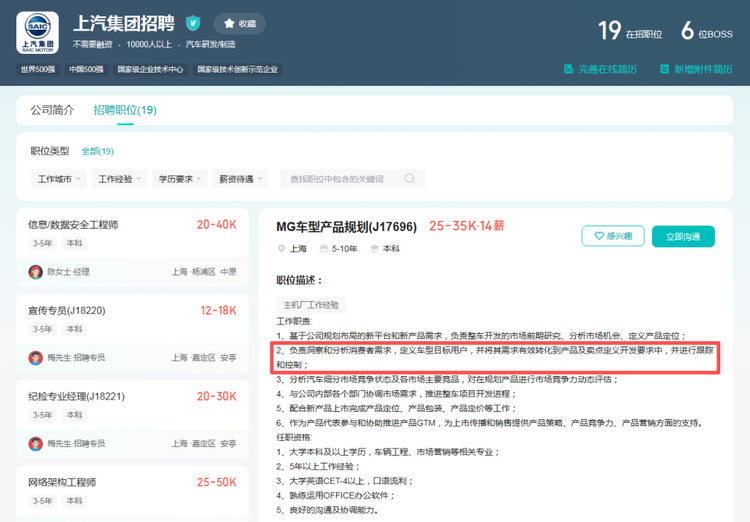The height and width of the screenshot is (522, 750).
Task: Click the 新增附件简历 attachment icon
Action: [664, 69]
